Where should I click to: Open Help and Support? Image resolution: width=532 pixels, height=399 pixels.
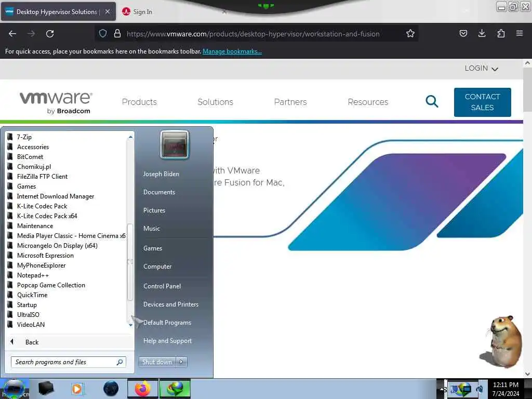click(167, 341)
